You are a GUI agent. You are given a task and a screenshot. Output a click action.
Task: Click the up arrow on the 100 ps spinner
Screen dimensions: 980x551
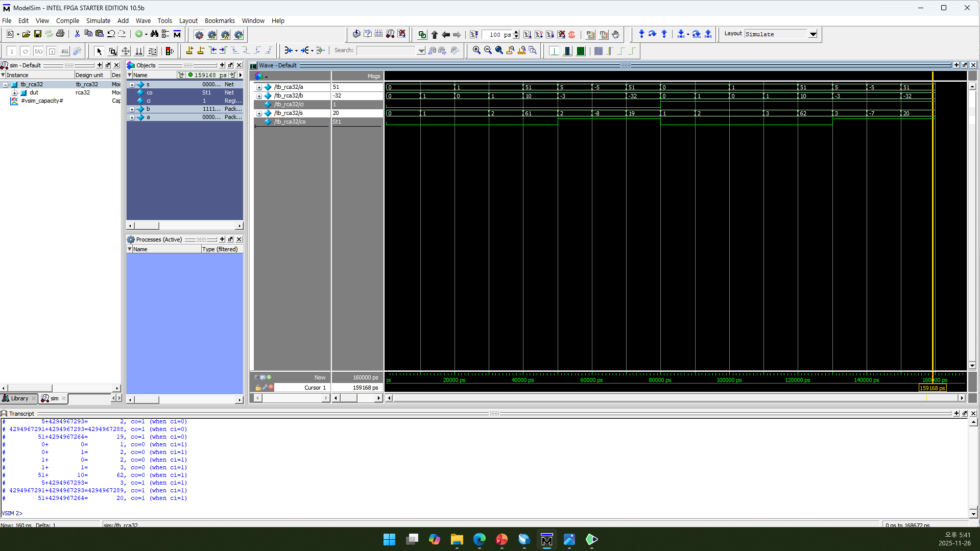(516, 32)
